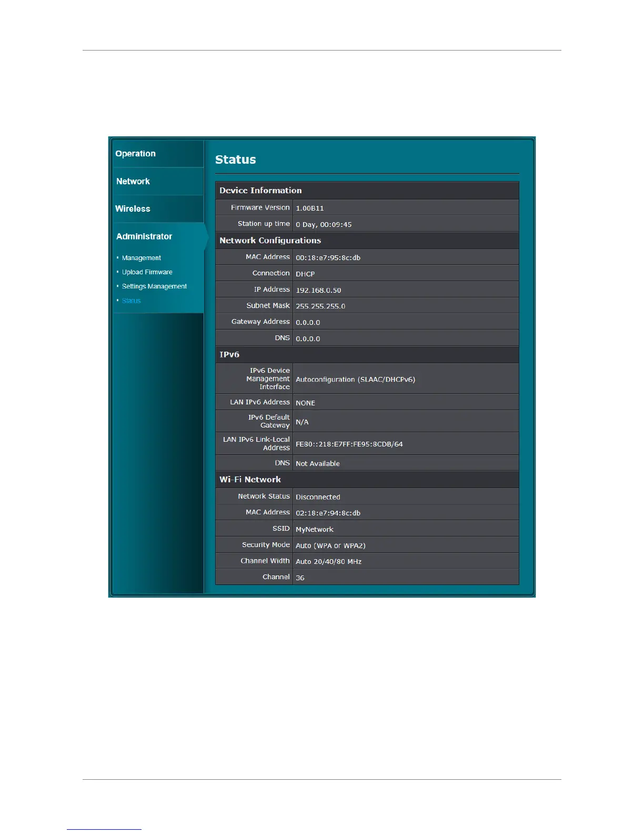Click the DNS Not Available value
The height and width of the screenshot is (834, 644).
[x=318, y=464]
